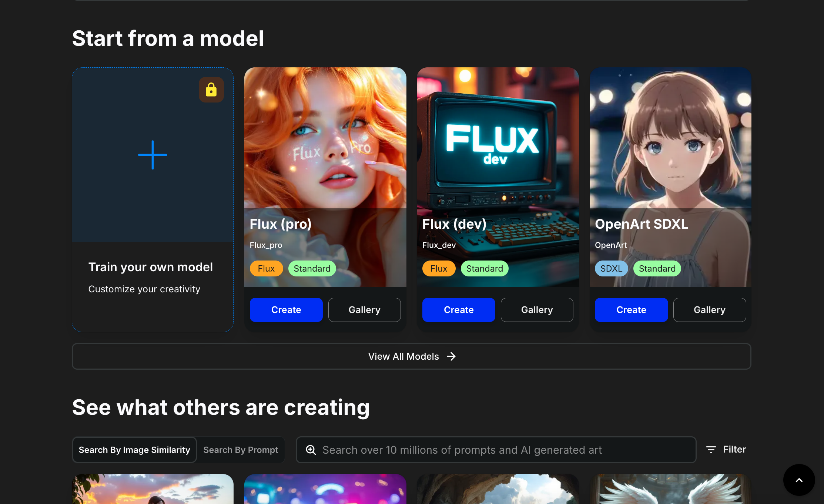Click the filter lines icon
This screenshot has width=824, height=504.
(711, 450)
